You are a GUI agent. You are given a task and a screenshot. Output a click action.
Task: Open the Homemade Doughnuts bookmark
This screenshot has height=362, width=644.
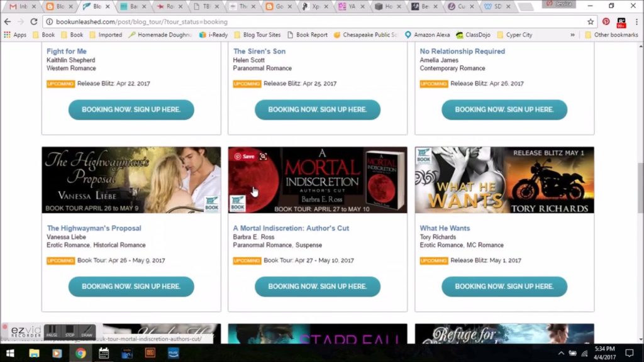(x=160, y=35)
